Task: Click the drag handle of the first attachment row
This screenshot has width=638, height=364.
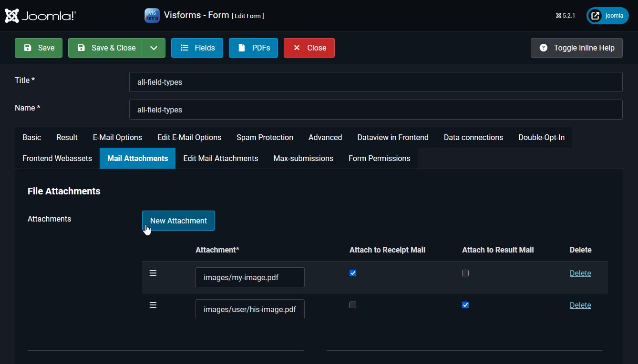Action: [x=153, y=273]
